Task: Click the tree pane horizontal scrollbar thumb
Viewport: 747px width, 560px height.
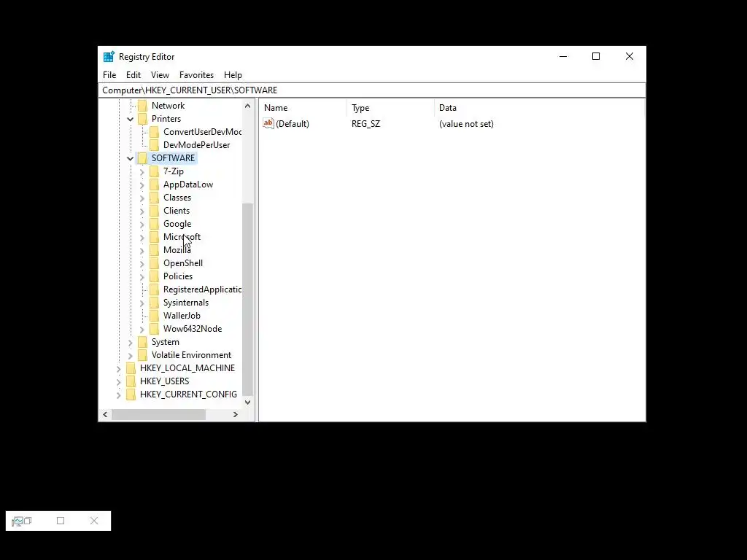Action: (x=158, y=415)
